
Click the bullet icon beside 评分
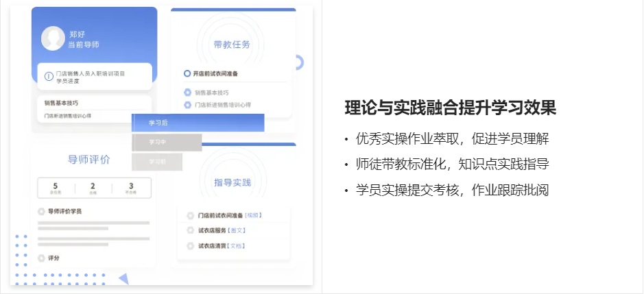coord(41,258)
